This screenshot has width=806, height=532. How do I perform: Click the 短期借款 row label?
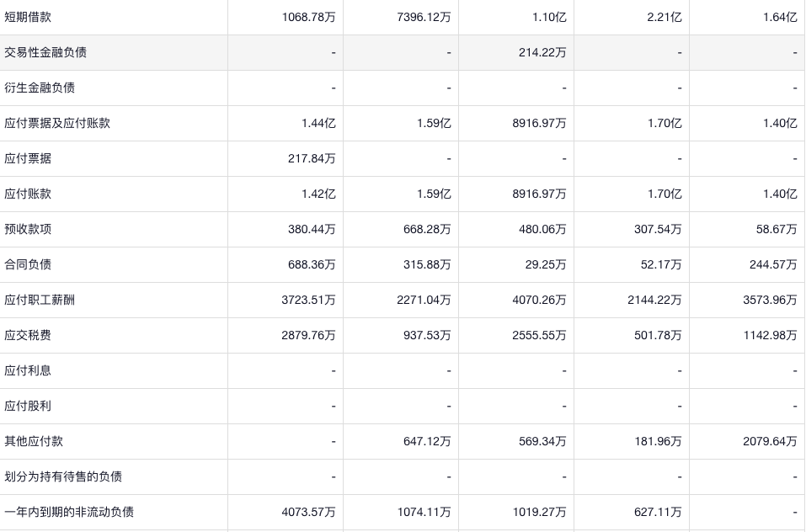pos(28,17)
